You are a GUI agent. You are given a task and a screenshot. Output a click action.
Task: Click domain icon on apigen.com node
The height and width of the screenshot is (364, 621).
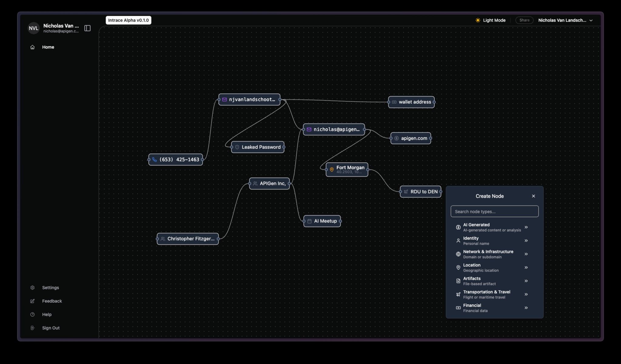coord(396,138)
